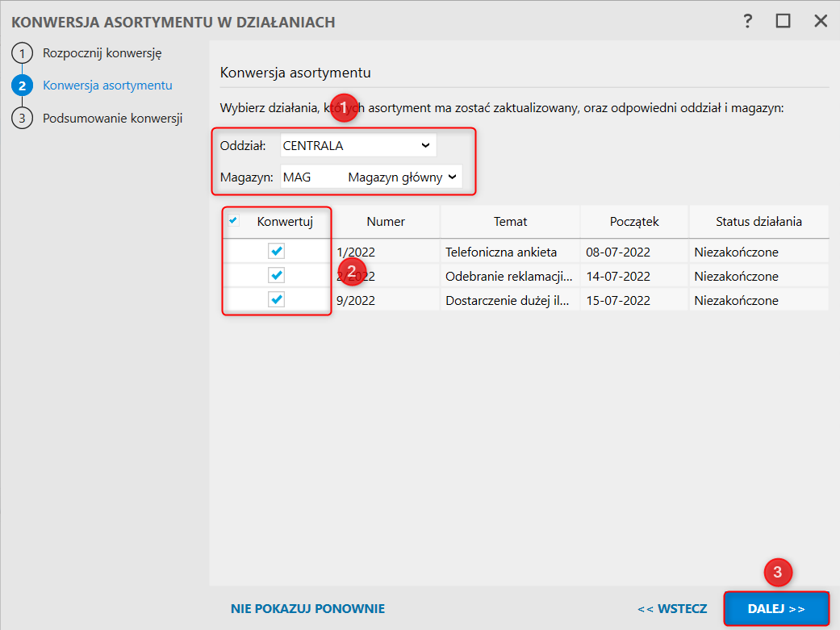Uncheck conversion for action 1/2022

pyautogui.click(x=276, y=252)
